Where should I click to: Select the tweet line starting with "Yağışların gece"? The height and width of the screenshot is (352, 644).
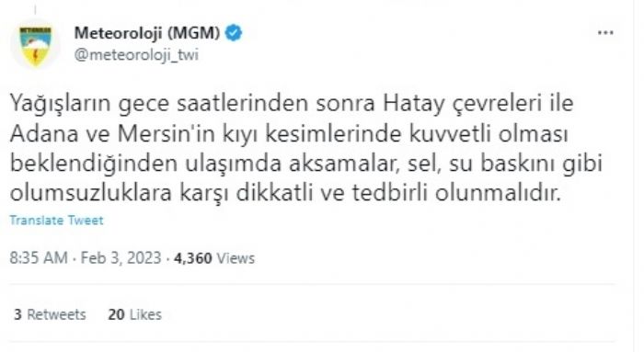click(x=292, y=104)
